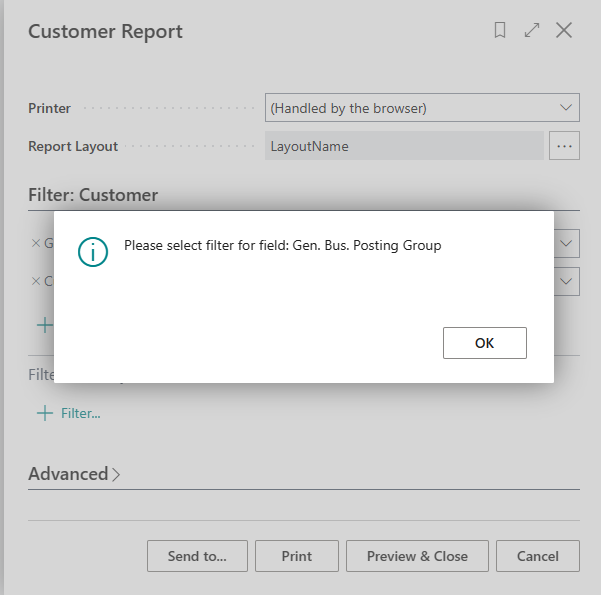The height and width of the screenshot is (595, 601).
Task: Click the 'Filter: Customer' section heading
Action: [93, 195]
